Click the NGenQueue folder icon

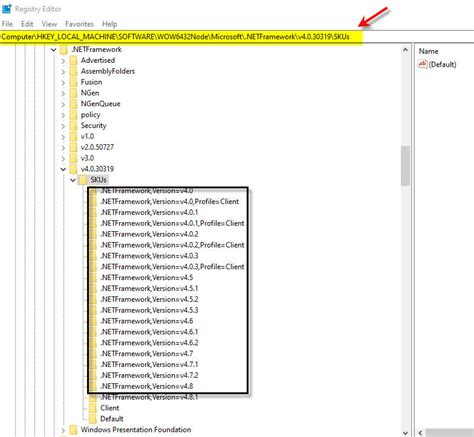(73, 104)
